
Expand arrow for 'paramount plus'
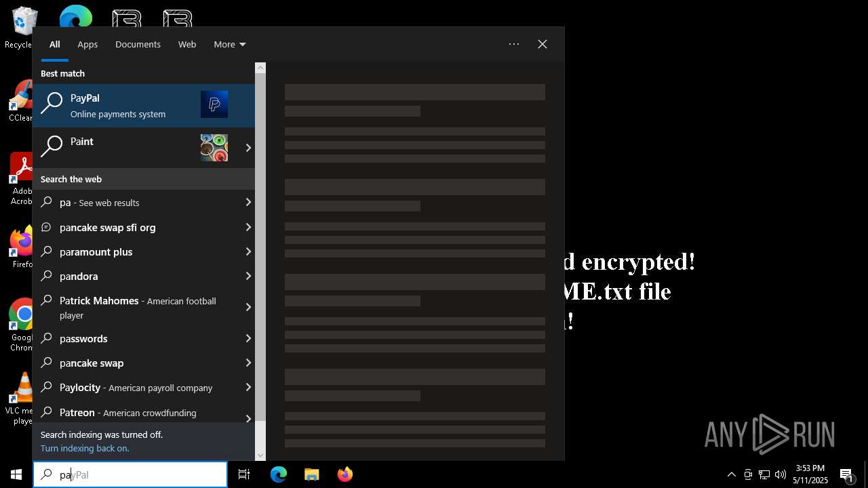point(248,251)
